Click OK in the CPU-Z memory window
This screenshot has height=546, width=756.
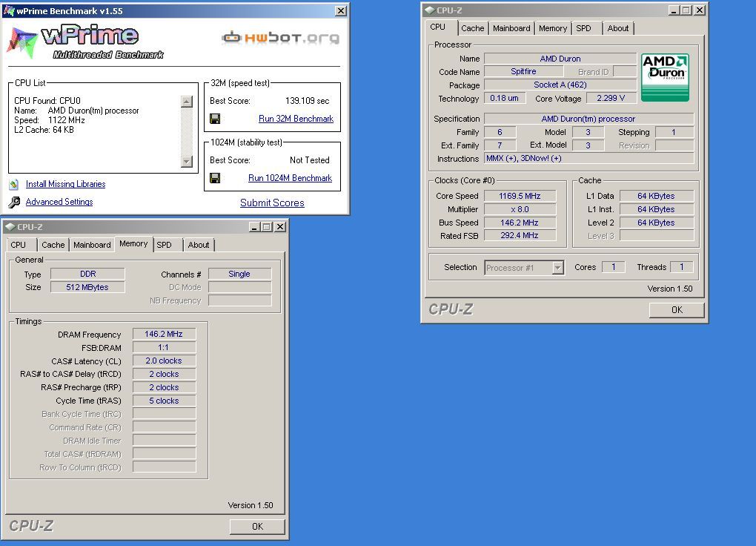257,527
